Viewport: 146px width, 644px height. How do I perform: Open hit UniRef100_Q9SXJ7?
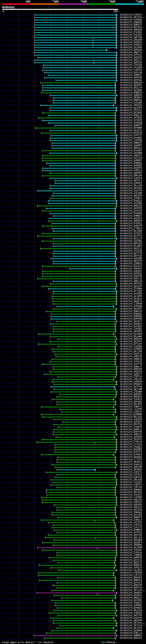131,60
